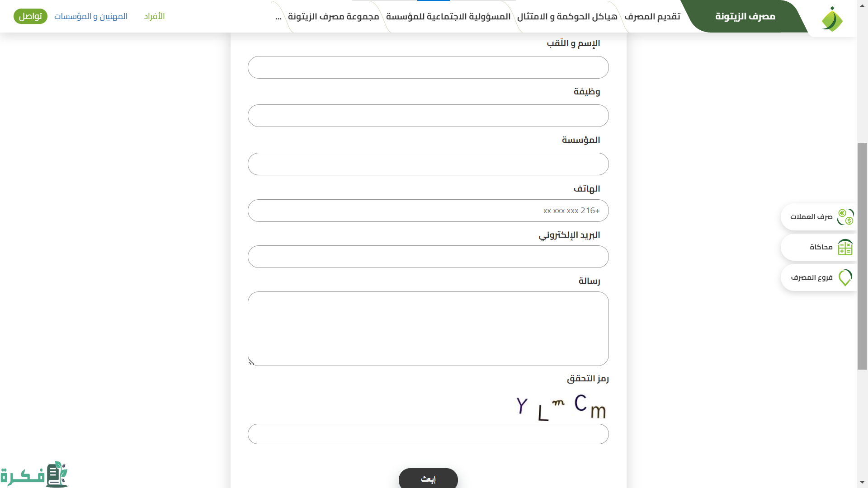Select the هياكل الحوكمة و الامتثال menu
This screenshot has width=868, height=488.
coord(567,17)
